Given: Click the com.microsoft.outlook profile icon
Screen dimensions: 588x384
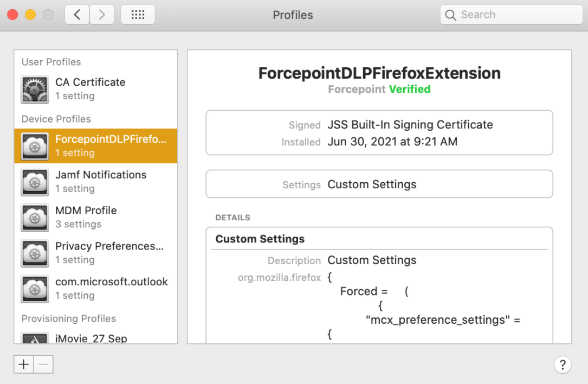Looking at the screenshot, I should [35, 289].
